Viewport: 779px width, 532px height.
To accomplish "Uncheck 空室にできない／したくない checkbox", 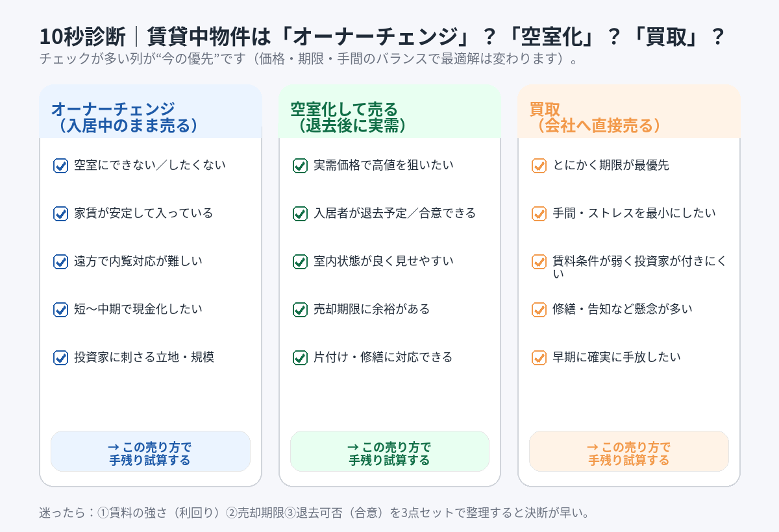I will (x=60, y=166).
